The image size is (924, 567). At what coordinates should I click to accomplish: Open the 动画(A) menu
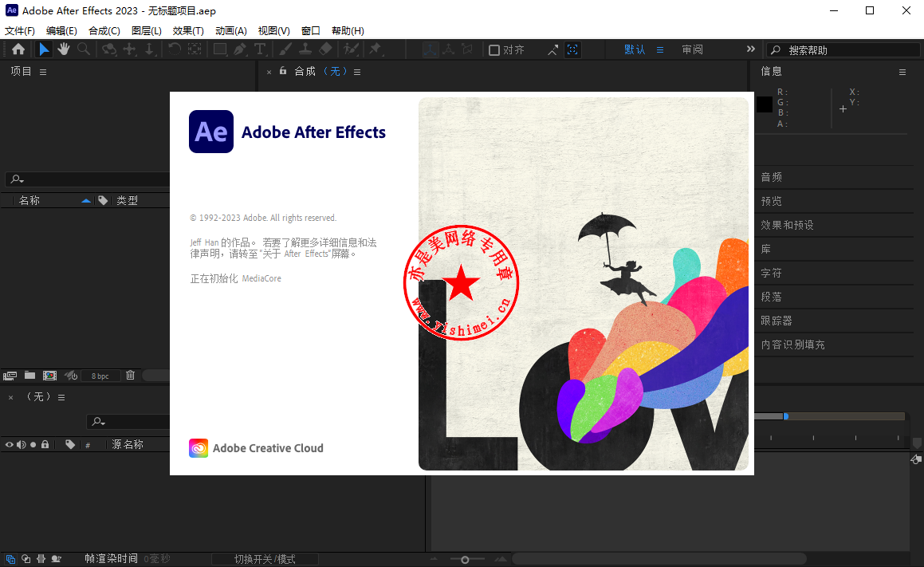[231, 30]
